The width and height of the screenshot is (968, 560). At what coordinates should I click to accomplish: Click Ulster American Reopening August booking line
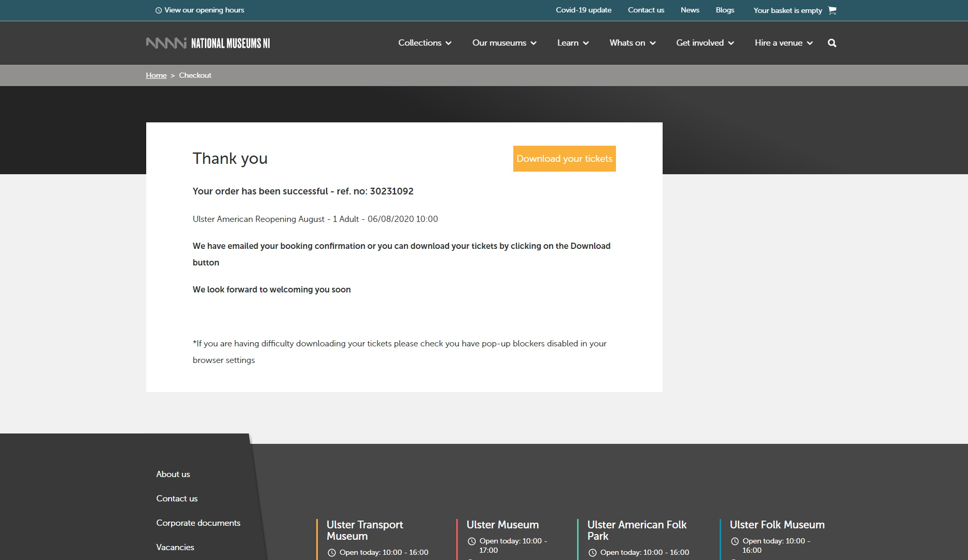315,219
